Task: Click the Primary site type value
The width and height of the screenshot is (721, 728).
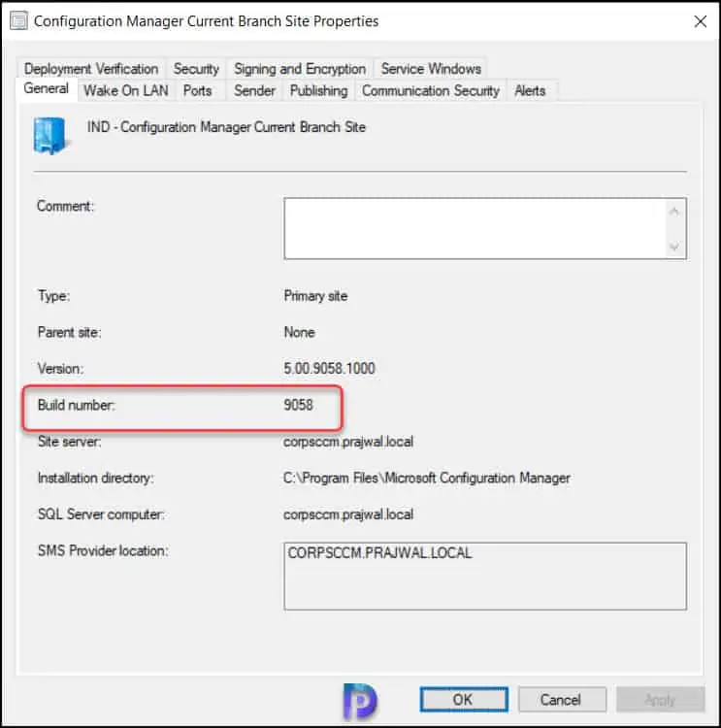Action: click(x=315, y=296)
